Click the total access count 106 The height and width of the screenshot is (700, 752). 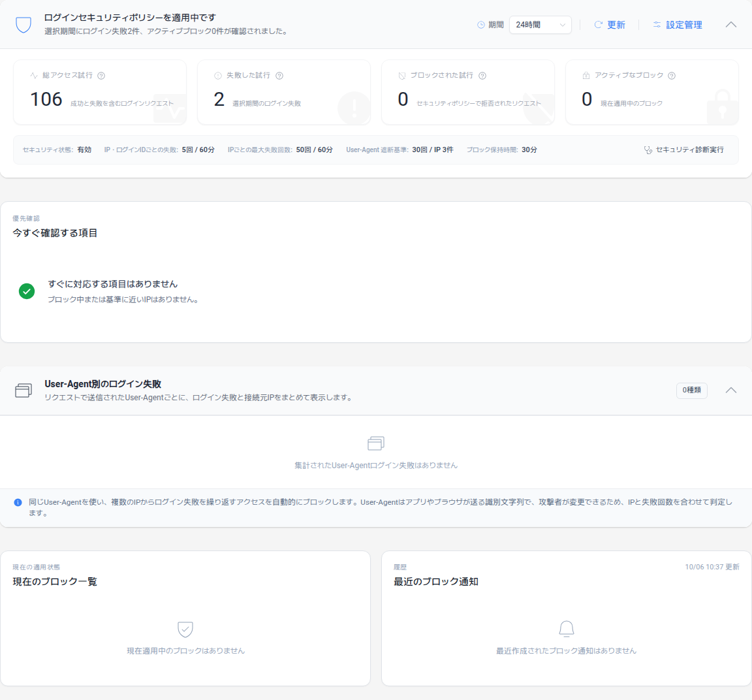pyautogui.click(x=46, y=99)
